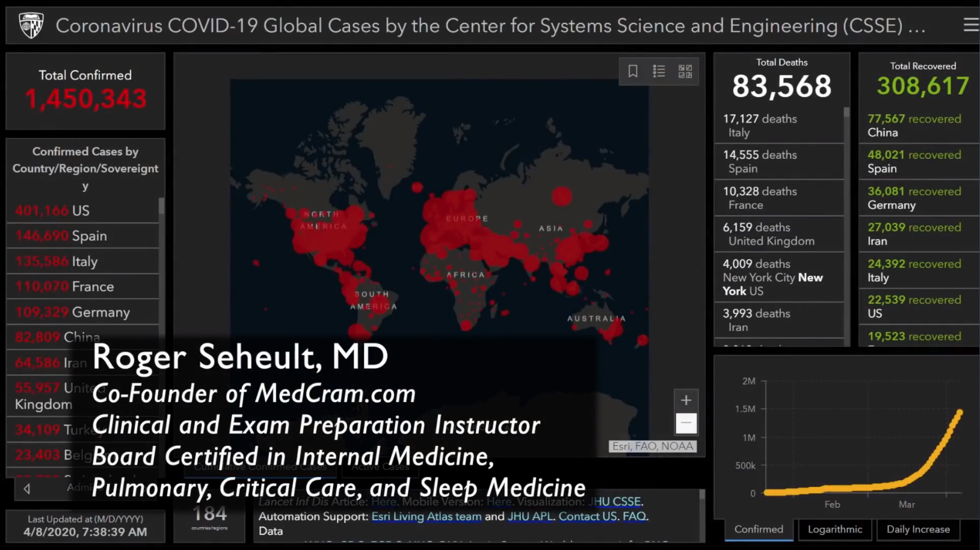980x550 pixels.
Task: Click 3,993 deaths Iran entry
Action: pyautogui.click(x=778, y=320)
